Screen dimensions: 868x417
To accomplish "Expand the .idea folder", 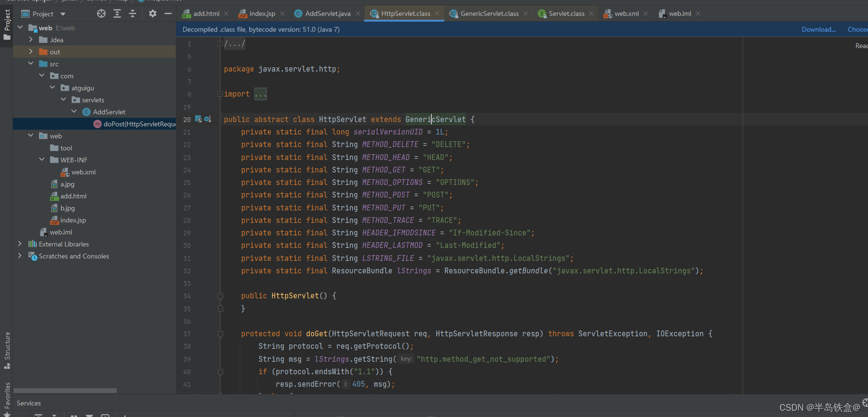I will (x=31, y=39).
